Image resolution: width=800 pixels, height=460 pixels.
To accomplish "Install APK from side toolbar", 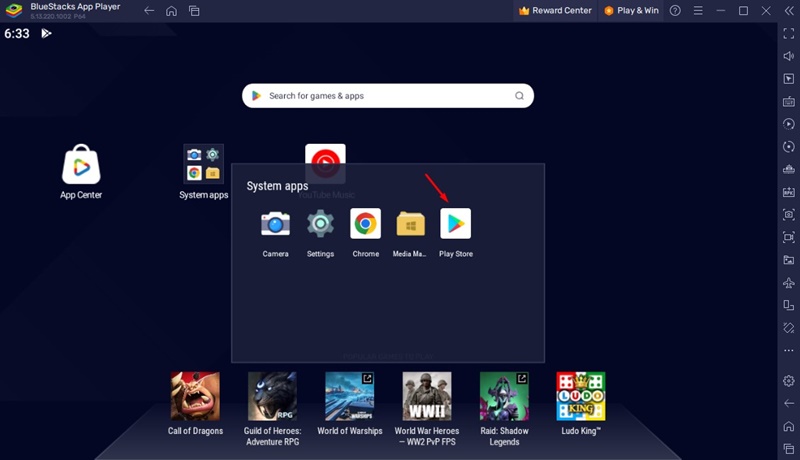I will point(789,192).
